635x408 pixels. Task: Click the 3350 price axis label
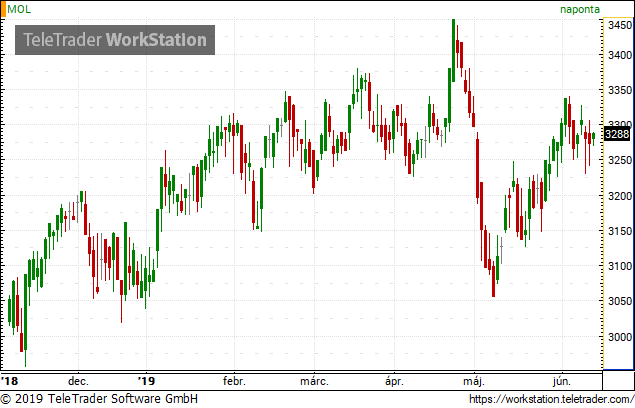click(620, 90)
